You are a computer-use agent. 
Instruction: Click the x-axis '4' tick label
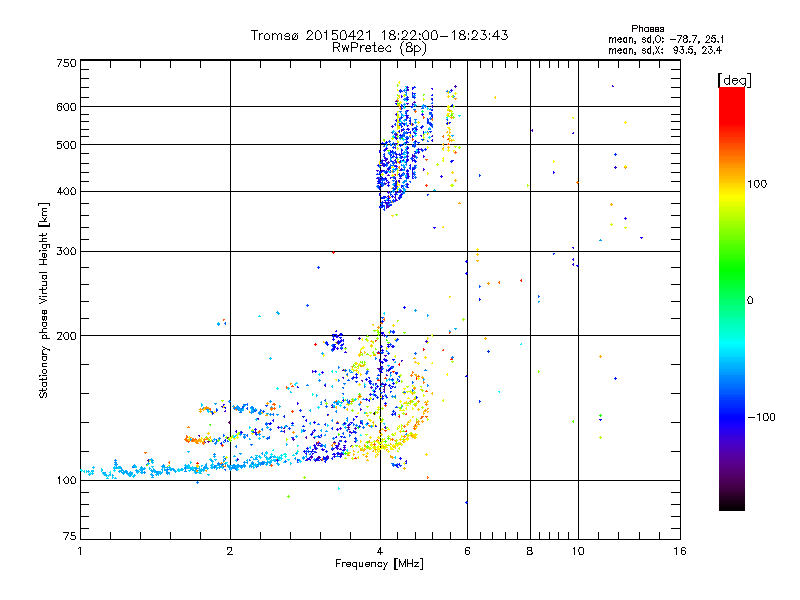(x=380, y=551)
